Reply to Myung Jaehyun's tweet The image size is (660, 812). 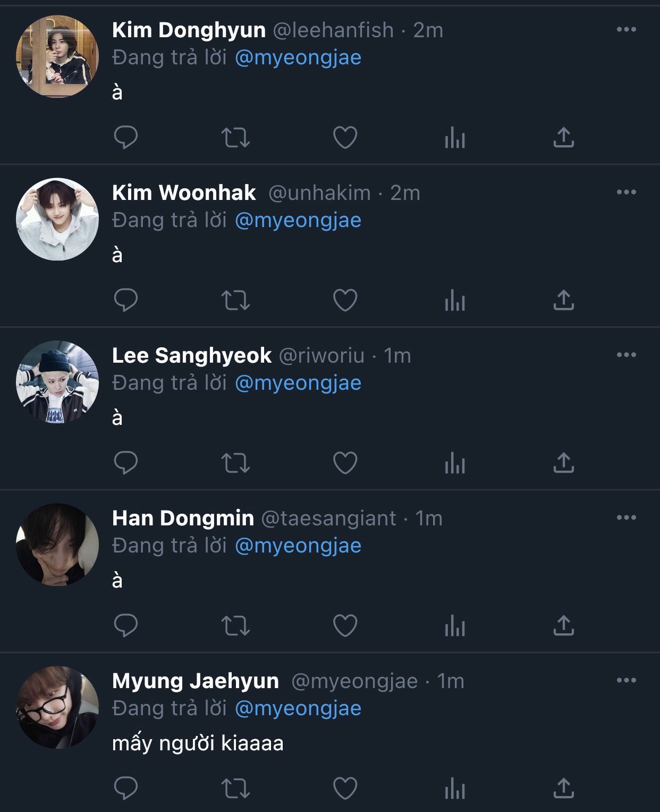126,788
